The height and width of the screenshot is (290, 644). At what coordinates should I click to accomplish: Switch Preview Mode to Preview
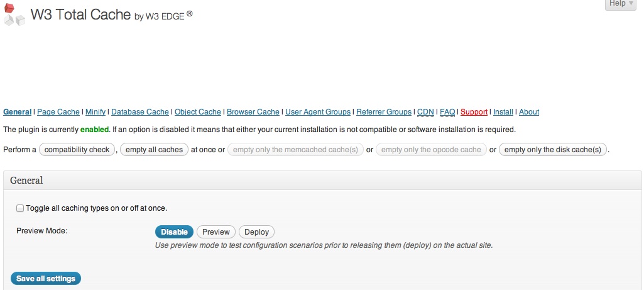[x=216, y=232]
